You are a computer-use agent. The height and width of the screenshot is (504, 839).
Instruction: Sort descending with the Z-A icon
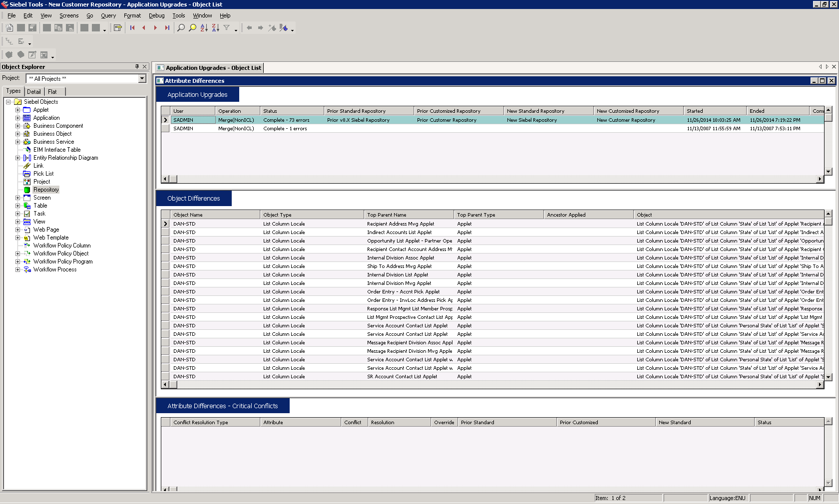(x=216, y=28)
